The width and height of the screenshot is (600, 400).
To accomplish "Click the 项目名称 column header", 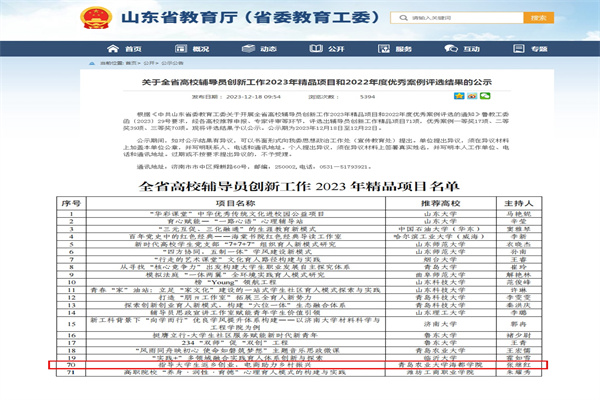I will point(235,203).
